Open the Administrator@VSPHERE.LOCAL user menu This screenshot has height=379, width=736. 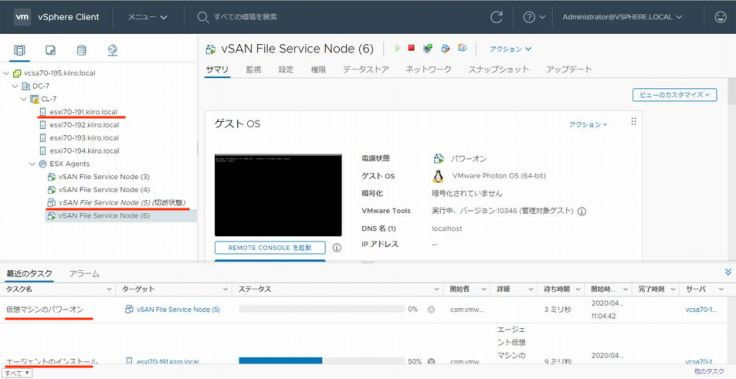coord(622,17)
